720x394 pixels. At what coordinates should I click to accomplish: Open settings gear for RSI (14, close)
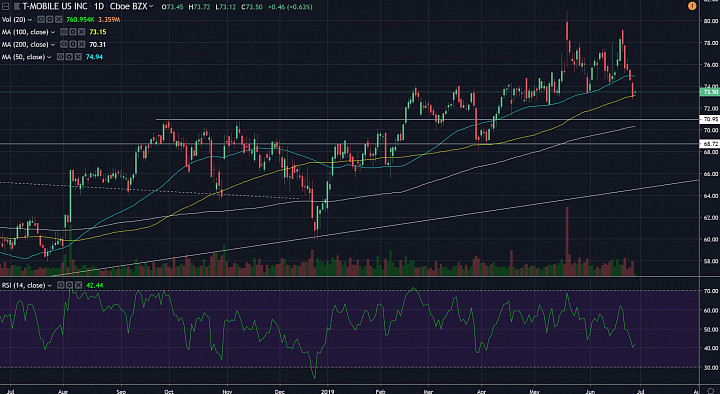click(x=69, y=286)
